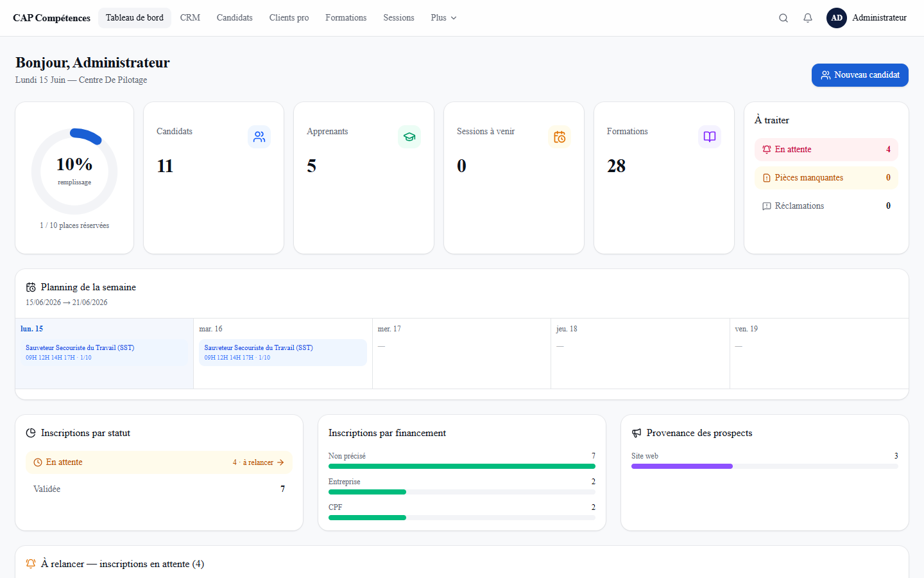This screenshot has height=578, width=924.
Task: Open the Administrateur user menu
Action: tap(867, 18)
